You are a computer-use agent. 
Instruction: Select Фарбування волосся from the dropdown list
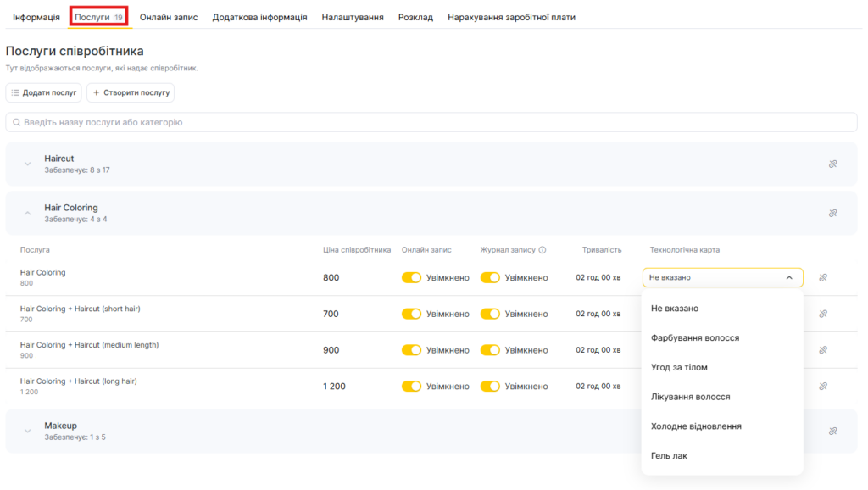click(695, 337)
